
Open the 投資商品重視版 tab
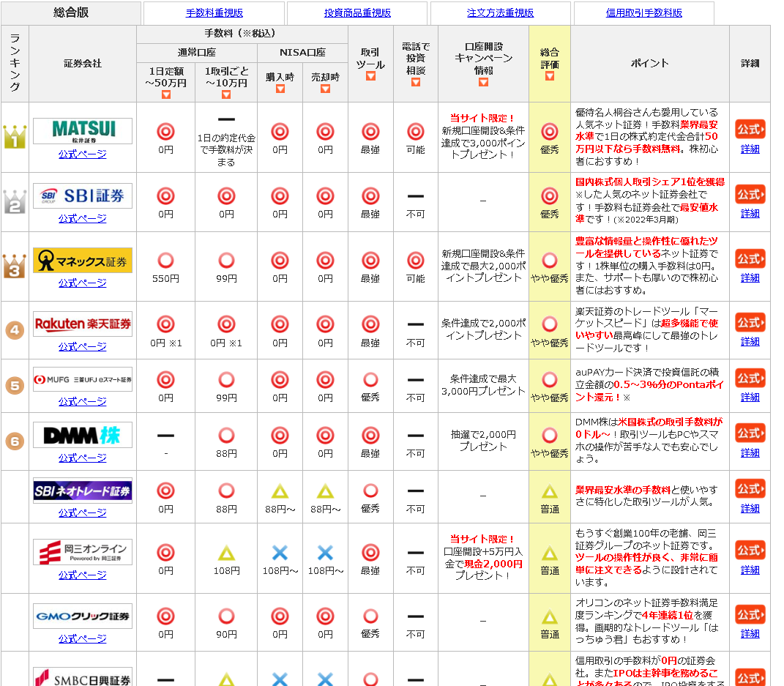[x=357, y=13]
